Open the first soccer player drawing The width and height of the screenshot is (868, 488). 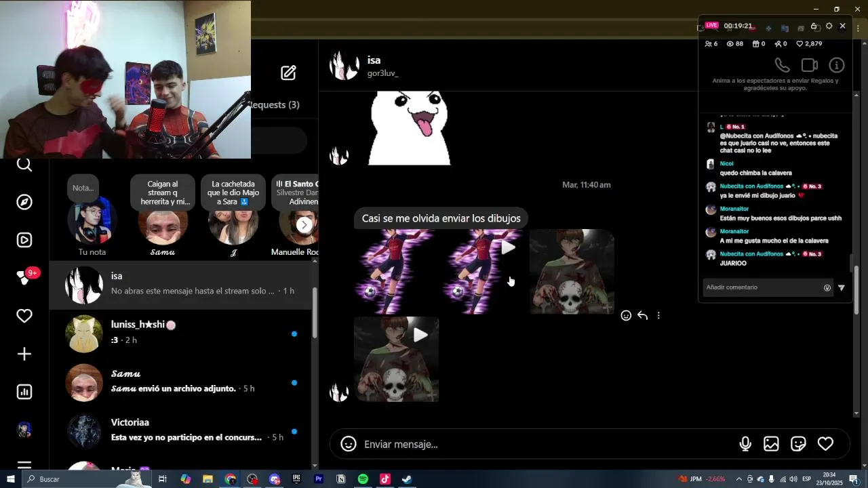click(397, 272)
